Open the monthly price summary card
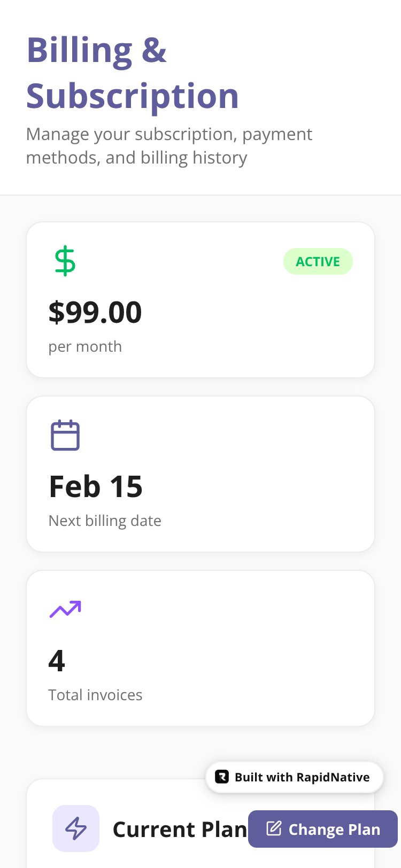This screenshot has width=401, height=868. pos(200,300)
